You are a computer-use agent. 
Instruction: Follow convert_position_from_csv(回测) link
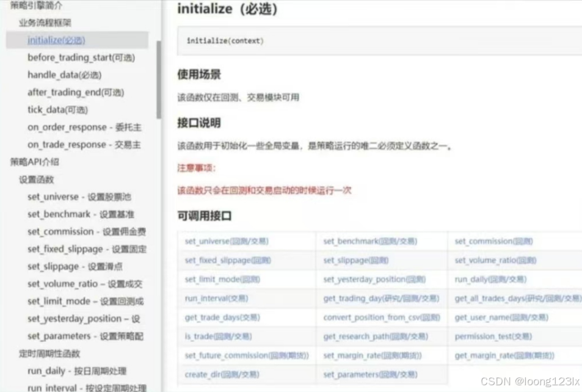click(x=382, y=318)
